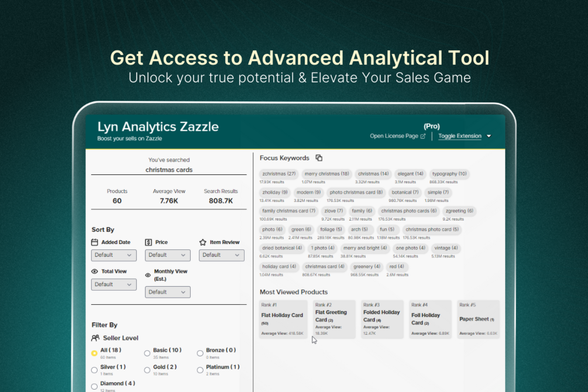The image size is (588, 392).
Task: Open the Rank #5 Paper Sheet card
Action: (478, 319)
